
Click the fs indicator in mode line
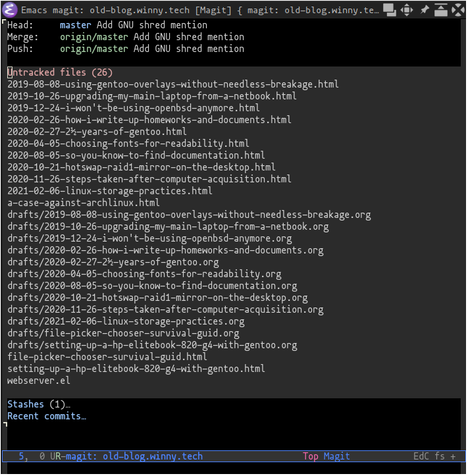(x=440, y=456)
